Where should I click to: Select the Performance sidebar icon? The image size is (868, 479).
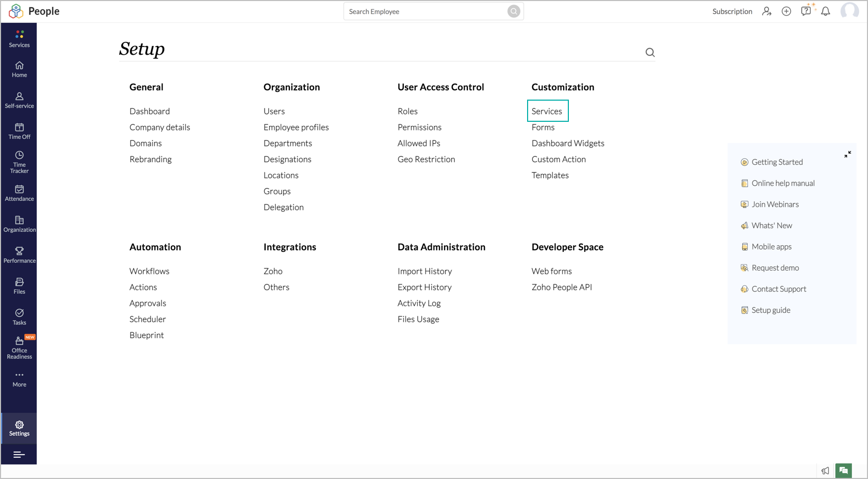point(19,254)
